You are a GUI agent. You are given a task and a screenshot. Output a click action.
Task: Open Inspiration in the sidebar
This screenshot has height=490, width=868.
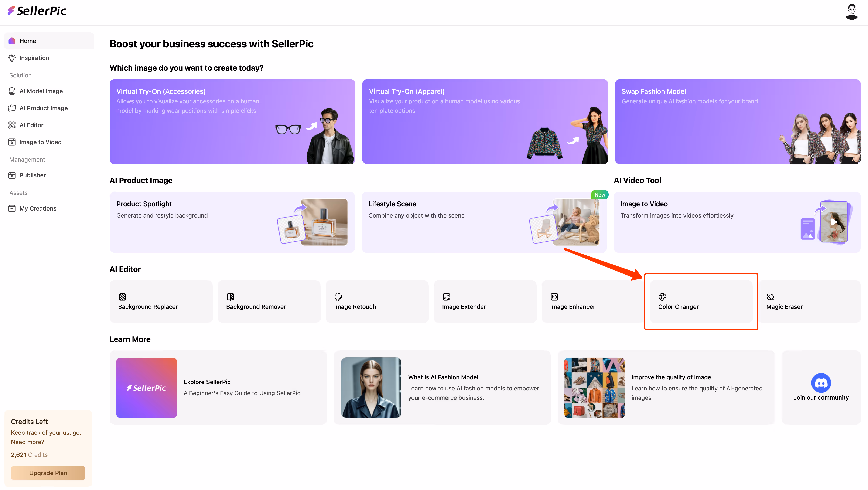pos(34,58)
